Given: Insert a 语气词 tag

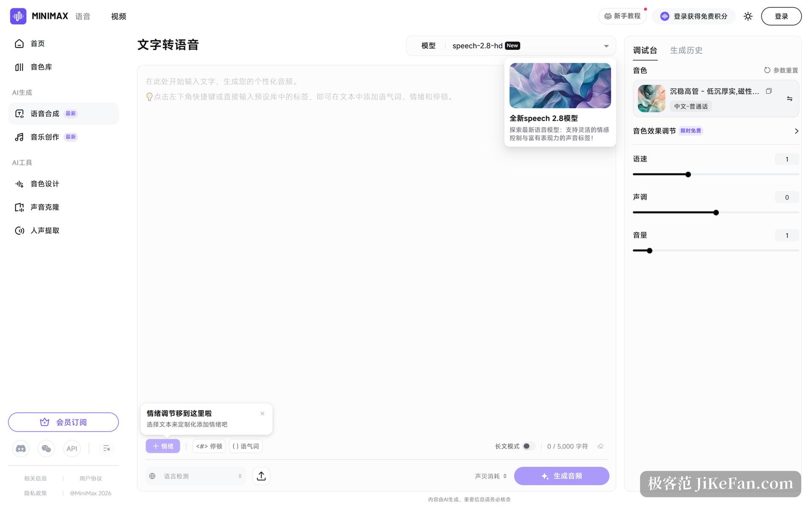Looking at the screenshot, I should tap(246, 446).
